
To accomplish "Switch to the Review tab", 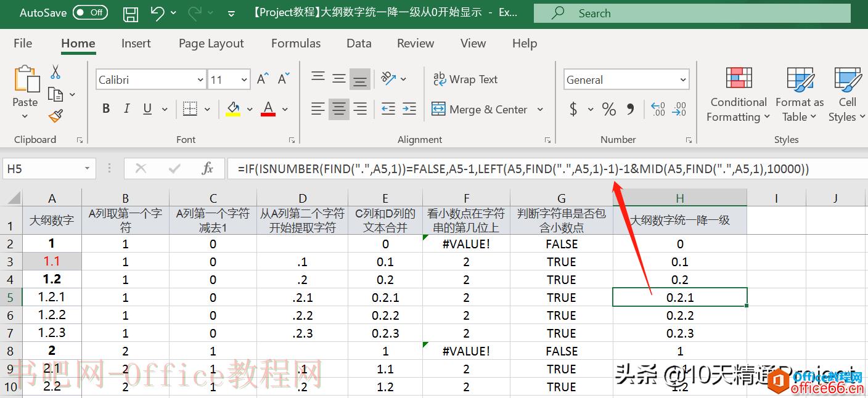I will click(416, 43).
